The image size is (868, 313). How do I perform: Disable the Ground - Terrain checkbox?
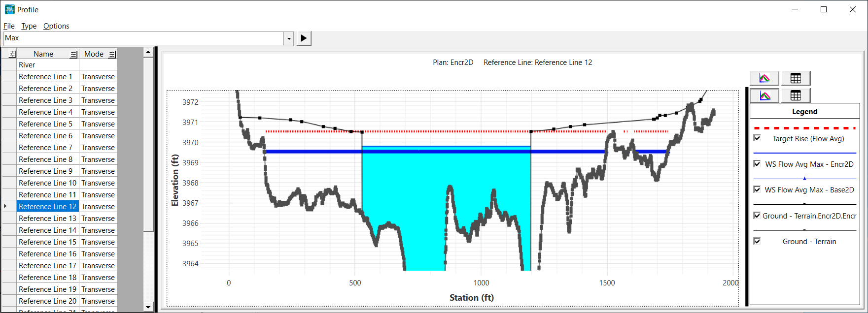tap(757, 241)
